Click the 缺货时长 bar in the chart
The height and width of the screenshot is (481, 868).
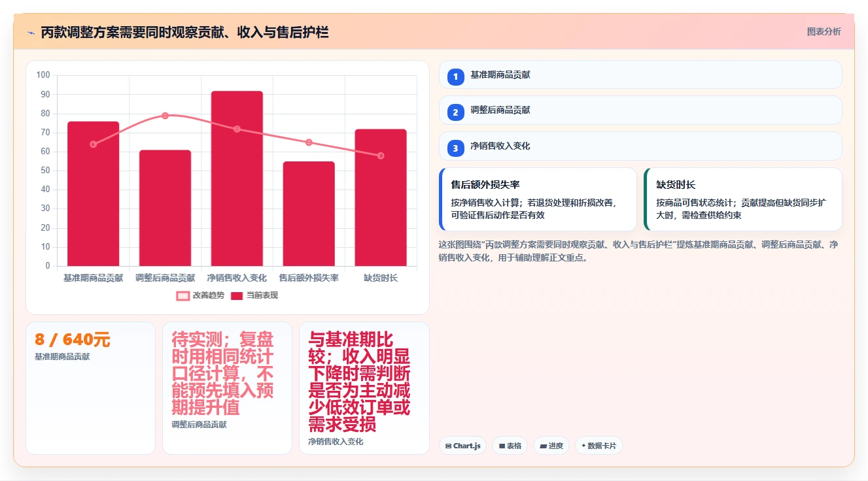(381, 198)
